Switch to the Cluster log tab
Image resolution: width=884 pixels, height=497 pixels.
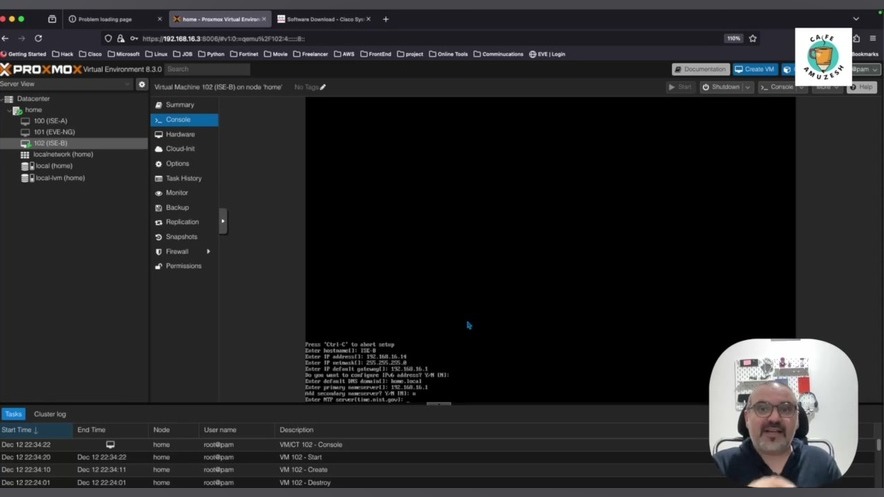pos(50,414)
